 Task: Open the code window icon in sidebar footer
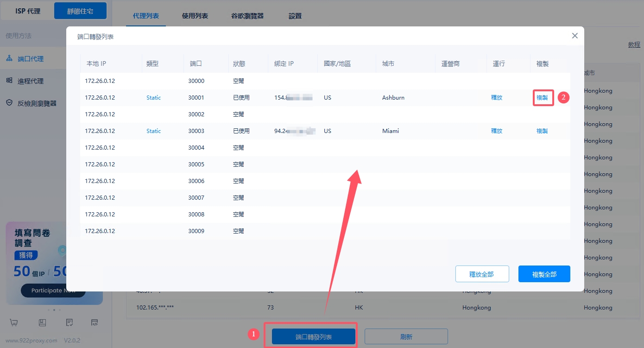click(95, 323)
